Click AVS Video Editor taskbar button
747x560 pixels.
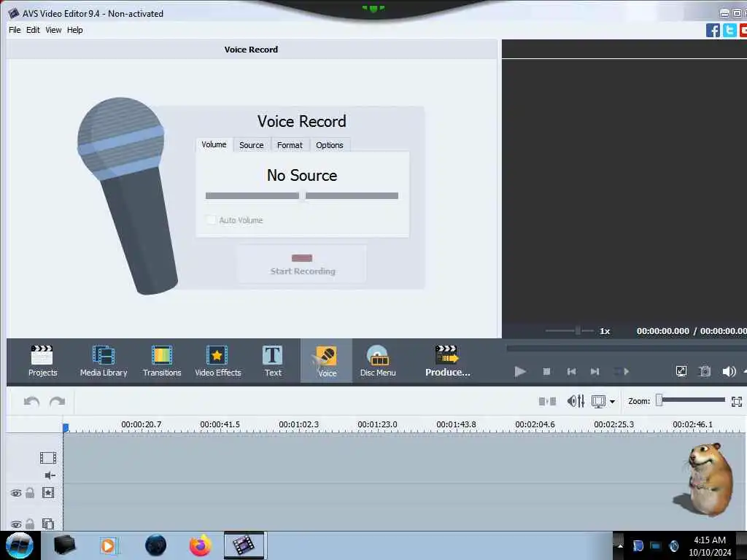[x=244, y=545]
